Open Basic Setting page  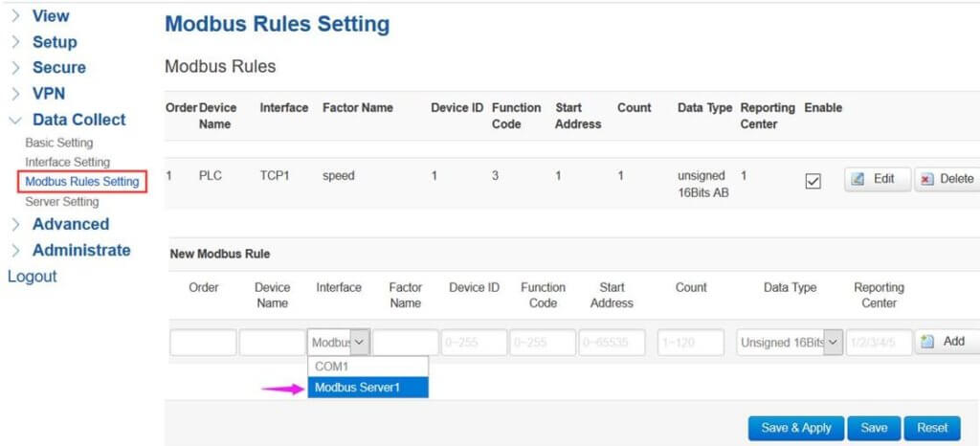pos(59,143)
